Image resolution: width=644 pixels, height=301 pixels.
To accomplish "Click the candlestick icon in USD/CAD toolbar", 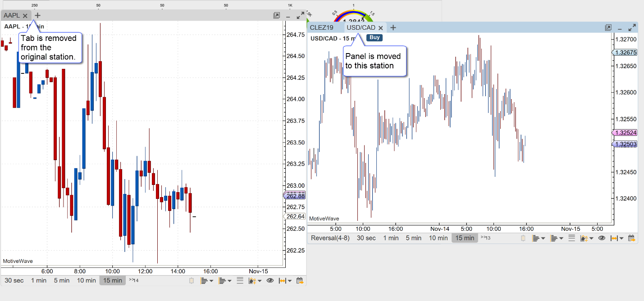I will [523, 238].
